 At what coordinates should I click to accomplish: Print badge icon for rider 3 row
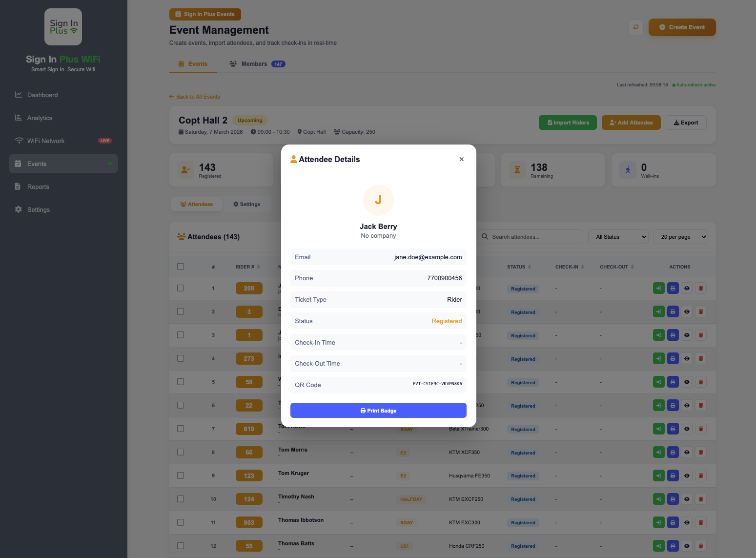(673, 312)
